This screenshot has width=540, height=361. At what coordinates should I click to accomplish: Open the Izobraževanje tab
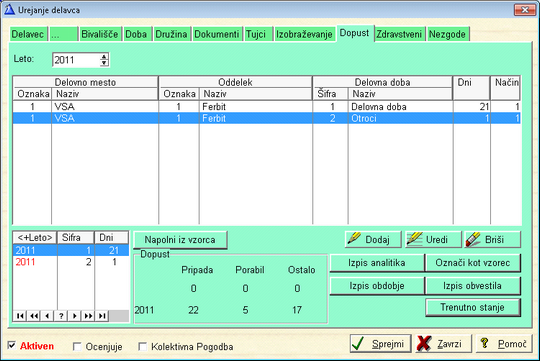click(x=304, y=34)
